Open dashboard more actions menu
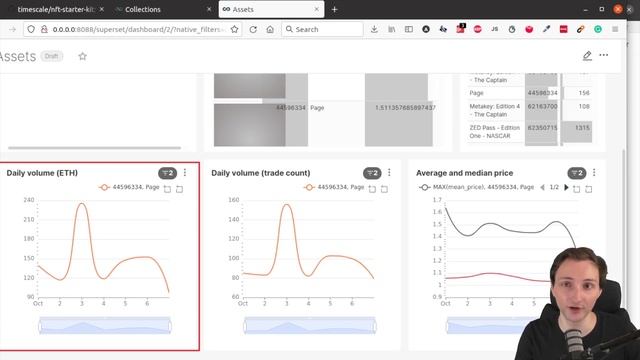The width and height of the screenshot is (640, 360). (604, 55)
